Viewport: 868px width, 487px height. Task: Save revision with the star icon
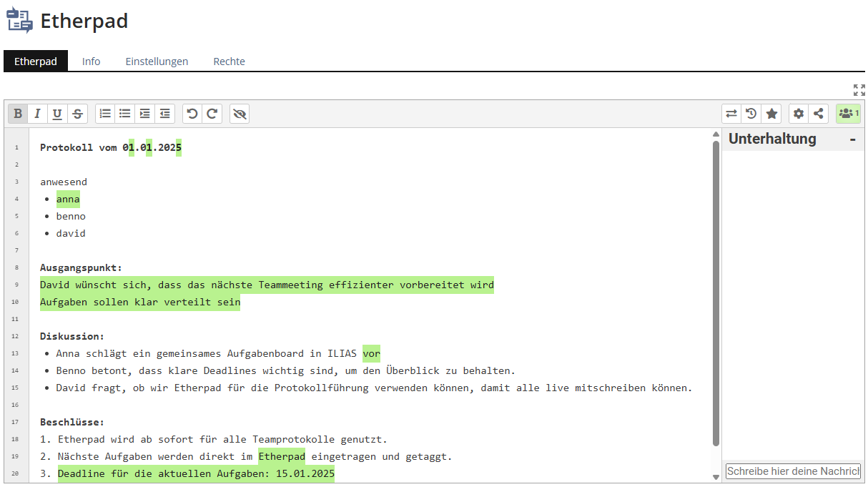771,114
